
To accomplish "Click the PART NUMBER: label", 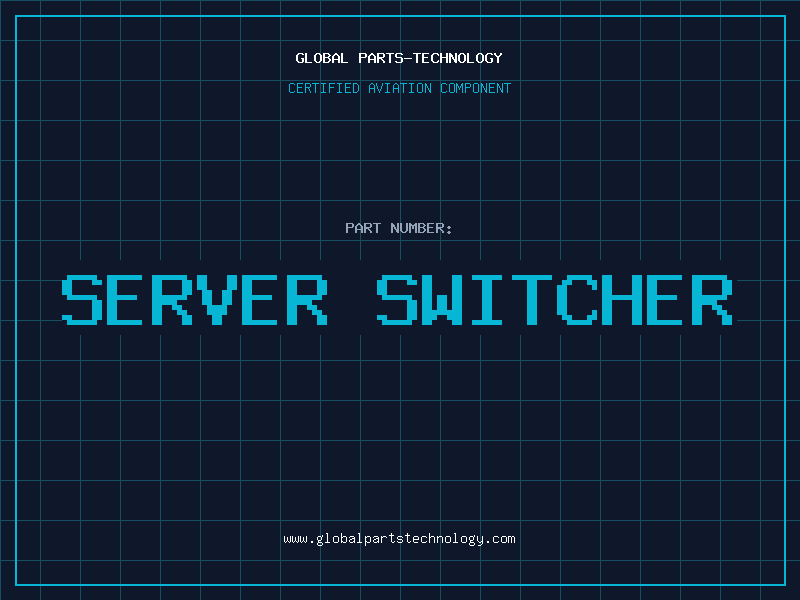I will [399, 228].
